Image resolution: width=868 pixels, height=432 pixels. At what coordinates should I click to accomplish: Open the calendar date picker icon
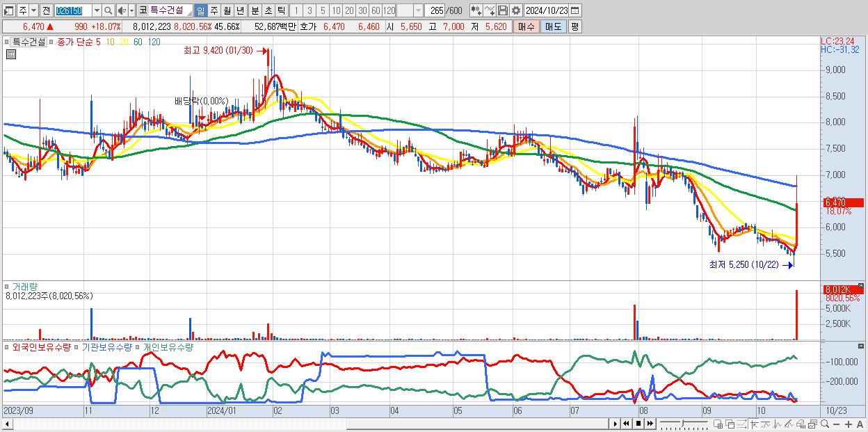click(x=575, y=10)
